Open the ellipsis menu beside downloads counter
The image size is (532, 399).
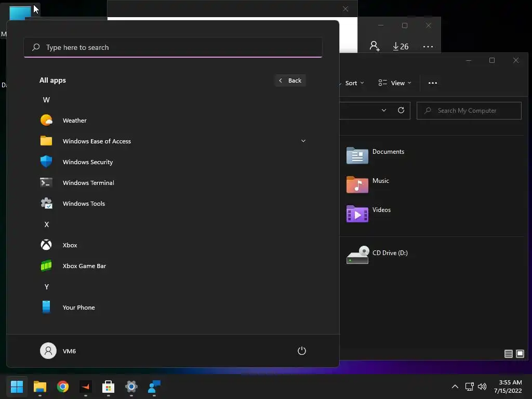click(428, 46)
